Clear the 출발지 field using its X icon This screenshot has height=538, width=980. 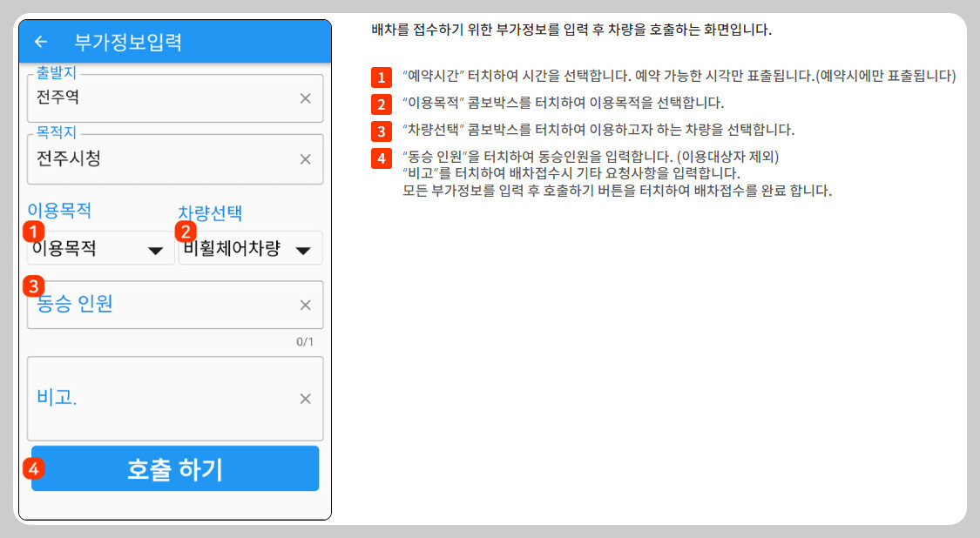305,99
